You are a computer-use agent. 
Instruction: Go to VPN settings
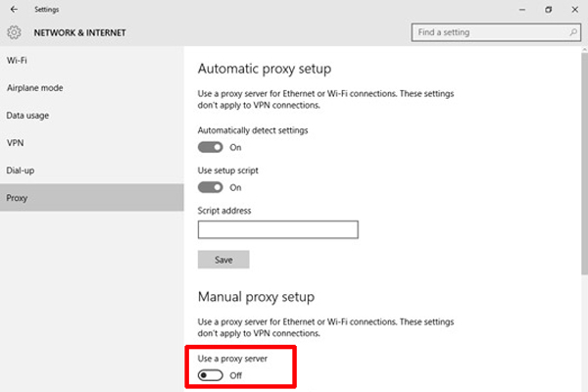coord(15,142)
